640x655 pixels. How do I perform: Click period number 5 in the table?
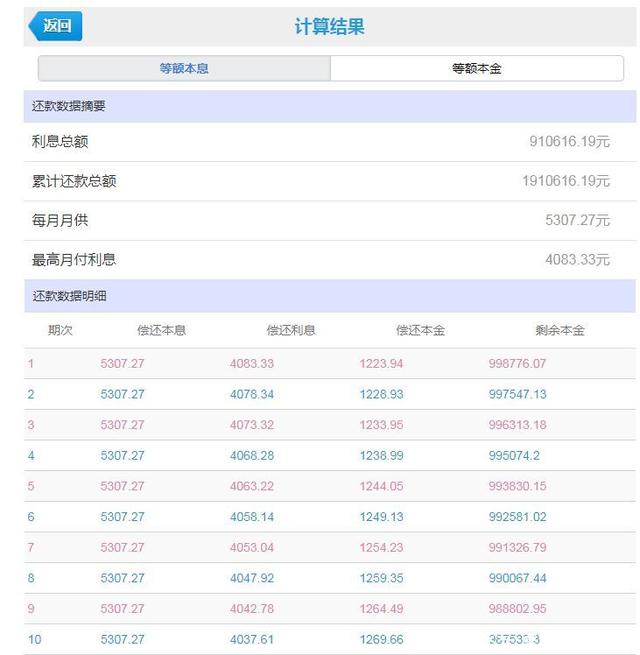click(x=31, y=486)
